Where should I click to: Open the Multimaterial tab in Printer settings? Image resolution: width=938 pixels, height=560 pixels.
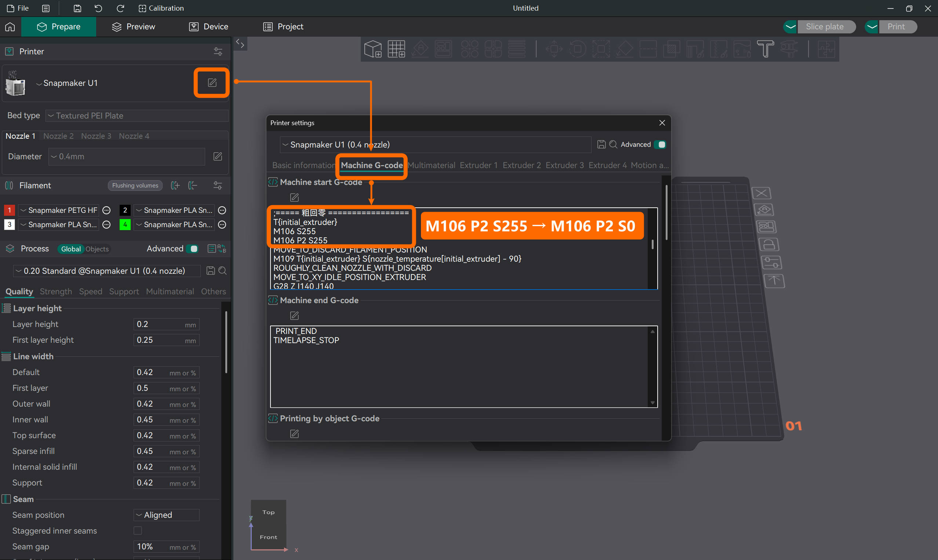click(431, 165)
